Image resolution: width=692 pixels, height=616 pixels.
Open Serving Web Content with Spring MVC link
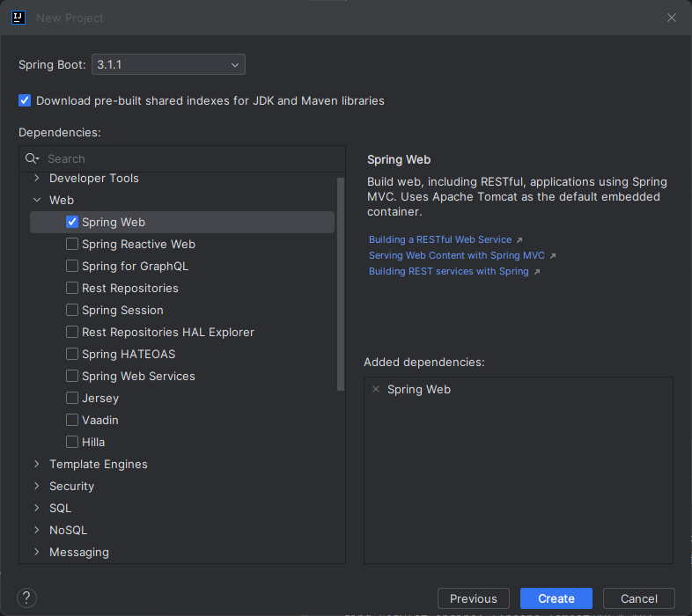click(x=457, y=255)
